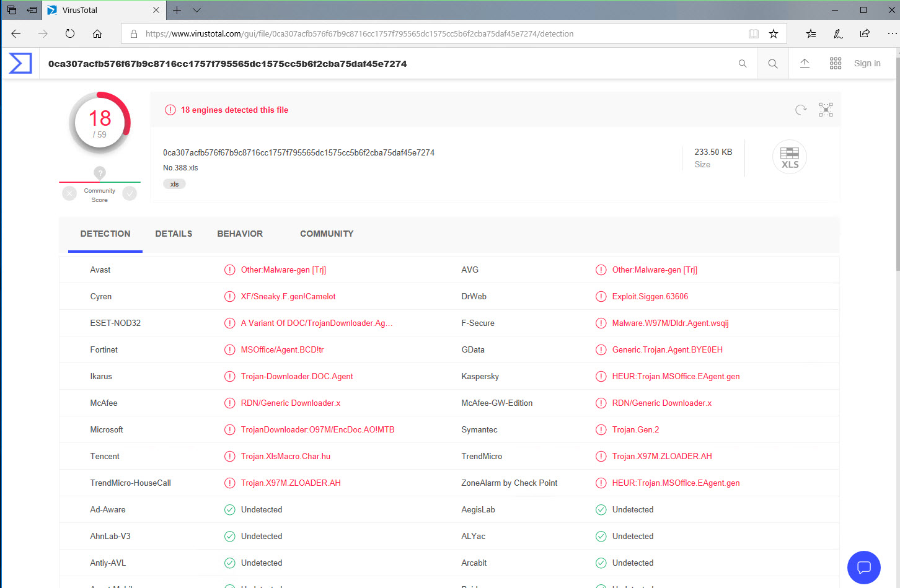The height and width of the screenshot is (588, 900).
Task: Click the 18 / 59 detection gauge
Action: click(x=100, y=123)
